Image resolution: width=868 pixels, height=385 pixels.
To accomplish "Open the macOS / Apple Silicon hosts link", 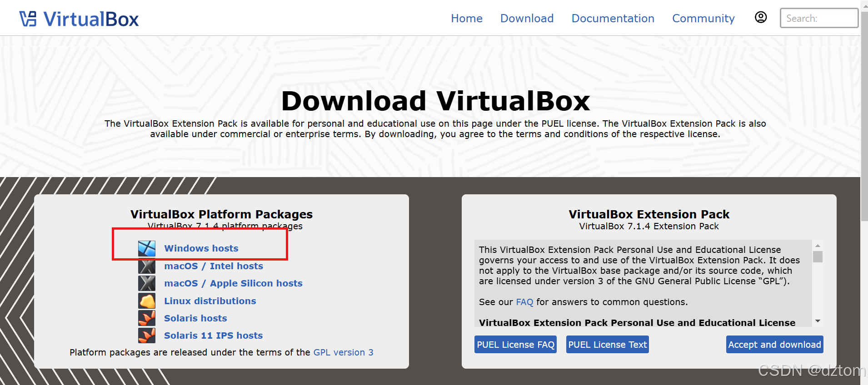I will coord(233,283).
